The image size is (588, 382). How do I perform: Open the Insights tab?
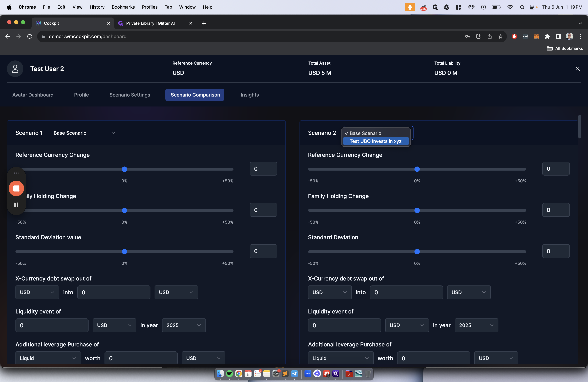(249, 95)
